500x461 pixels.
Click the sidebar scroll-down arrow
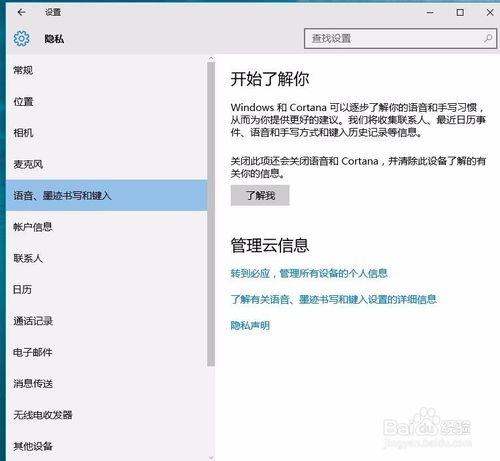(211, 458)
